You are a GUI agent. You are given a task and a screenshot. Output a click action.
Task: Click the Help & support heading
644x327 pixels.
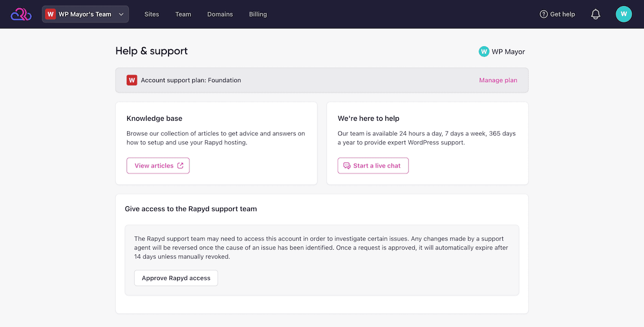(x=152, y=51)
